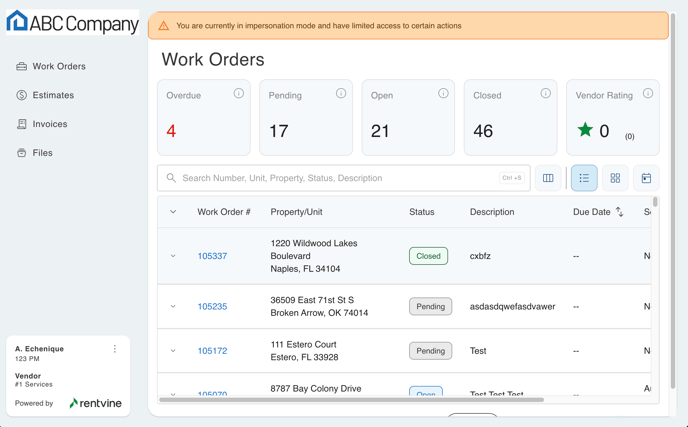Click info icon on Closed card
The width and height of the screenshot is (688, 427).
[545, 94]
